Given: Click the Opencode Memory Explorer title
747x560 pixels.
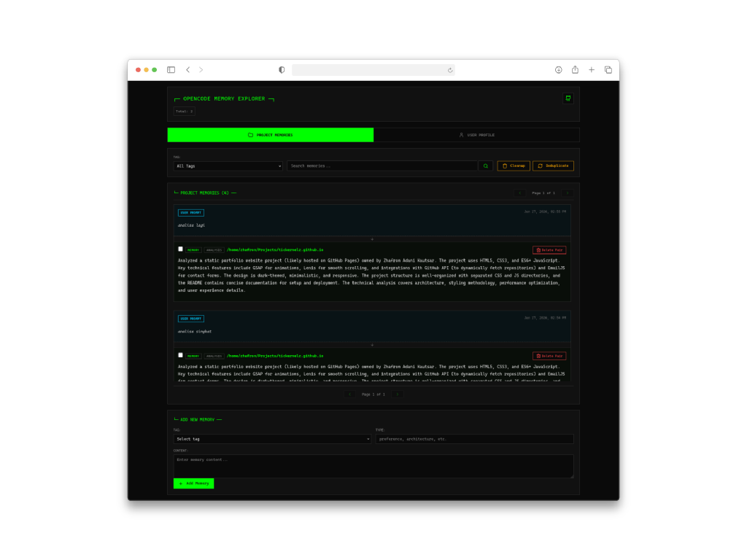Looking at the screenshot, I should click(x=224, y=98).
